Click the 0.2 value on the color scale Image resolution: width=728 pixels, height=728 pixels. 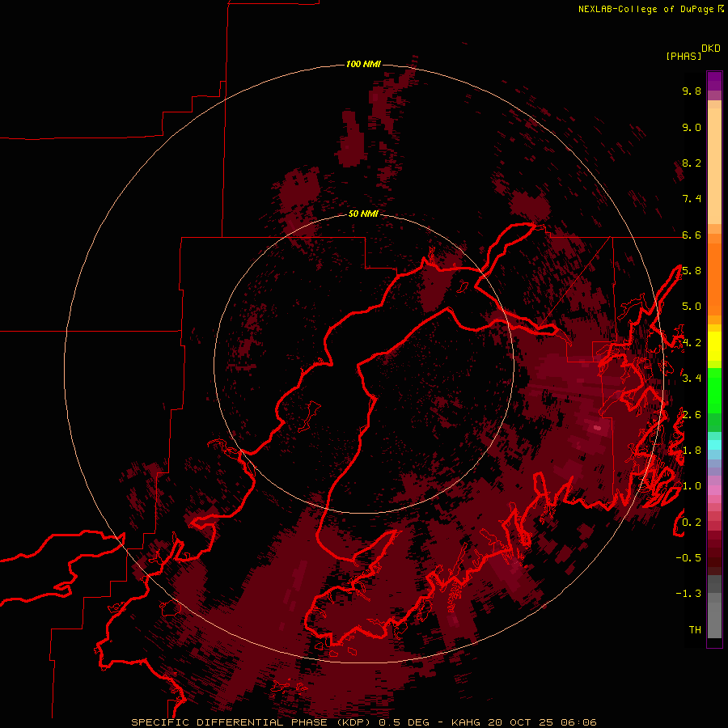click(x=692, y=523)
